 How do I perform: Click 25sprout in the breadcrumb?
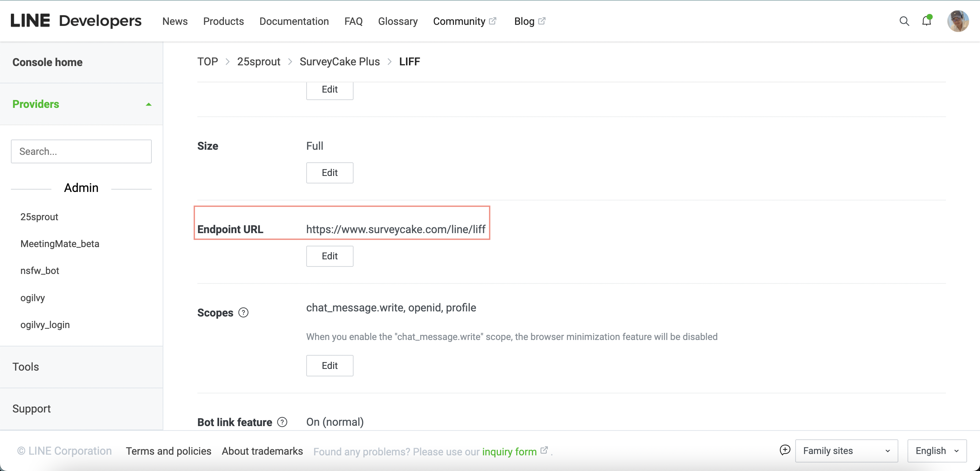tap(258, 62)
